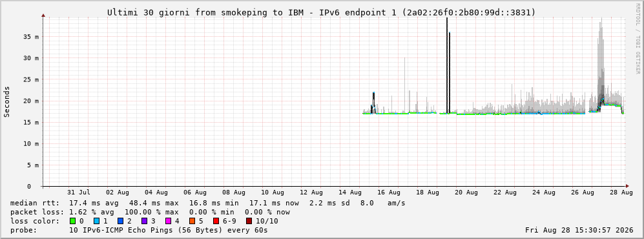The image size is (644, 239).
Task: Click the tall black spike near 19 Aug
Action: pos(447,66)
